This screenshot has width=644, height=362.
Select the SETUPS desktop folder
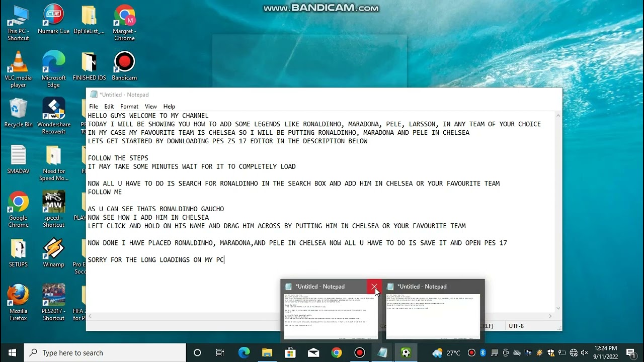click(x=18, y=253)
